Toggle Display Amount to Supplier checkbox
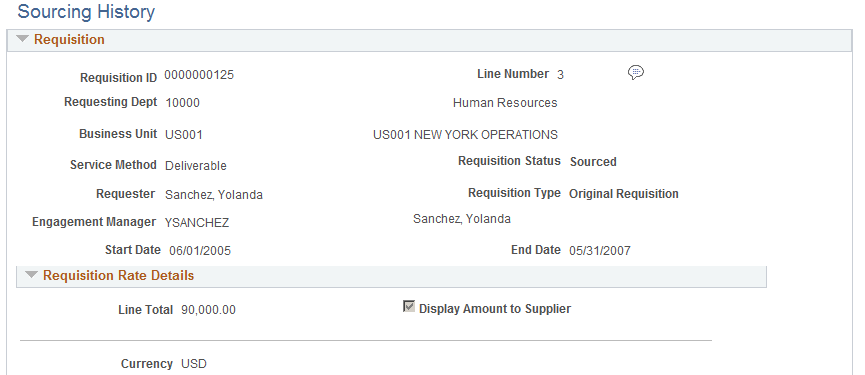 point(409,307)
